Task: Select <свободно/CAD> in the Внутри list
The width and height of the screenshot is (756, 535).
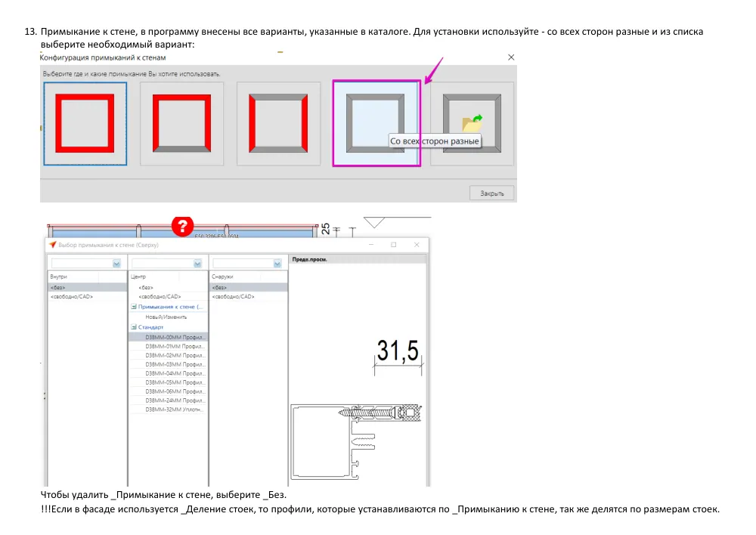Action: click(87, 296)
